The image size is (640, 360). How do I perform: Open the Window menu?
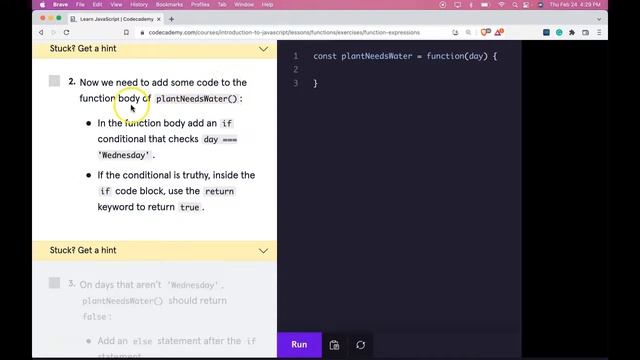pyautogui.click(x=244, y=4)
